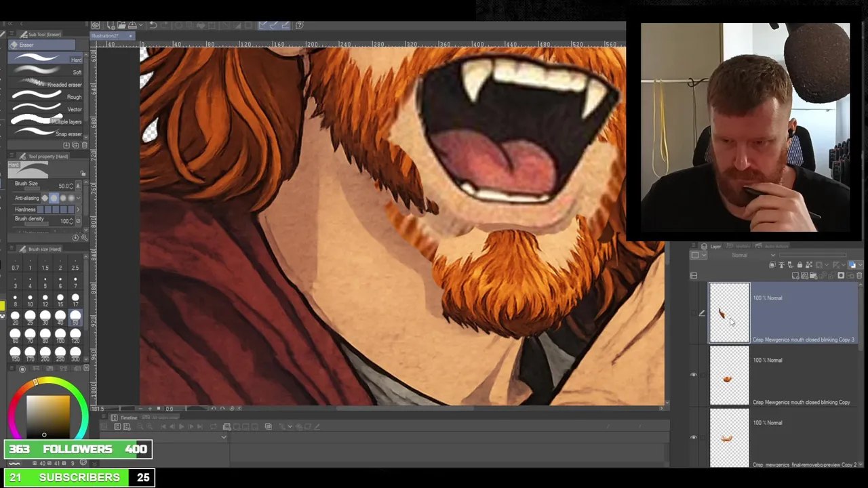Image resolution: width=868 pixels, height=488 pixels.
Task: Toggle snap to grid icon
Action: coord(285,25)
